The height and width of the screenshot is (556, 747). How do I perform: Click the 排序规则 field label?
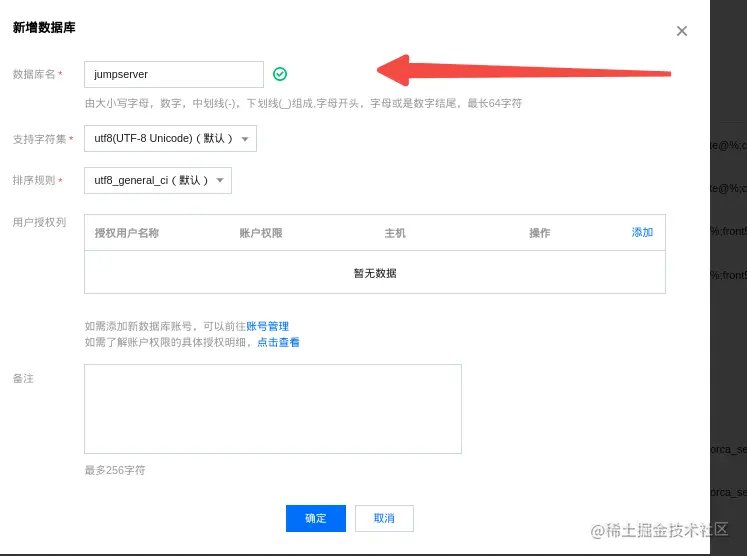point(34,180)
